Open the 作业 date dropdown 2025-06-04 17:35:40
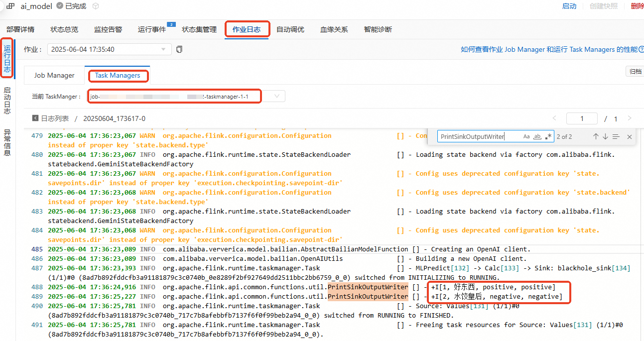Image resolution: width=644 pixels, height=341 pixels. [110, 49]
